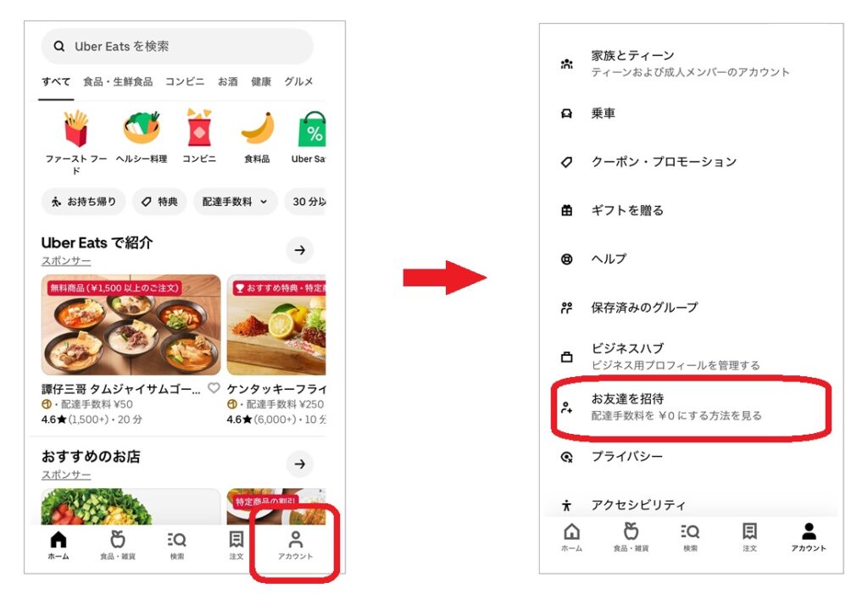Expand the 配達手数料 dropdown filter
The width and height of the screenshot is (868, 594).
[234, 202]
